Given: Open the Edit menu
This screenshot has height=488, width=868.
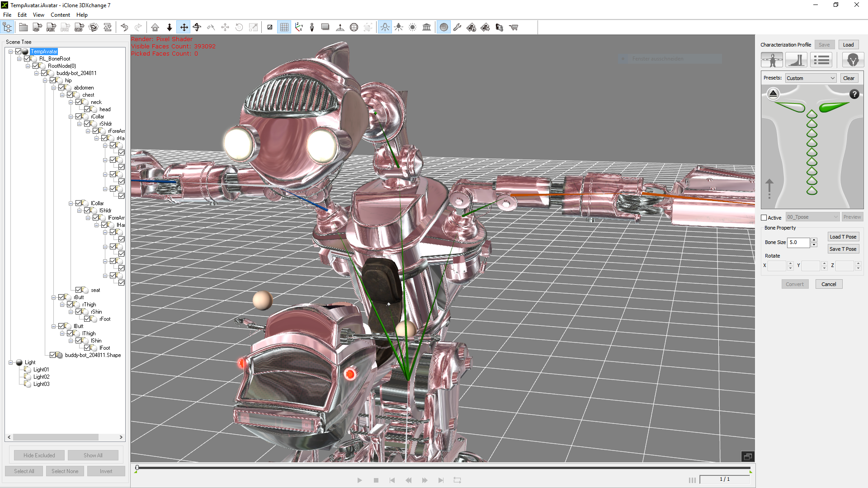Looking at the screenshot, I should pyautogui.click(x=22, y=15).
